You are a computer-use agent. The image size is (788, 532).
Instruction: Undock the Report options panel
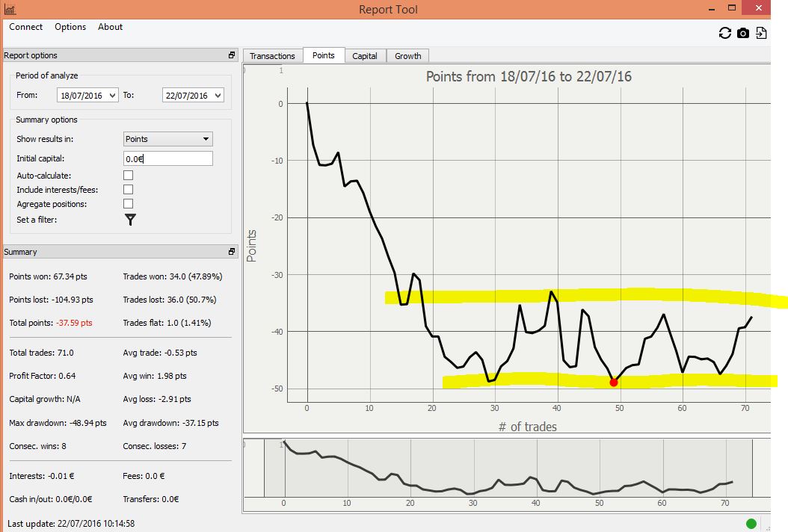pyautogui.click(x=232, y=55)
